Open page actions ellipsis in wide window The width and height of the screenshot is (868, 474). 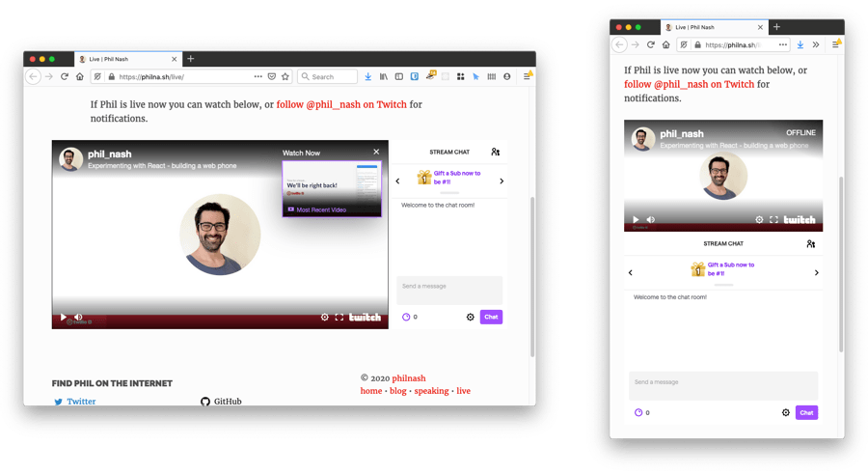[x=258, y=76]
